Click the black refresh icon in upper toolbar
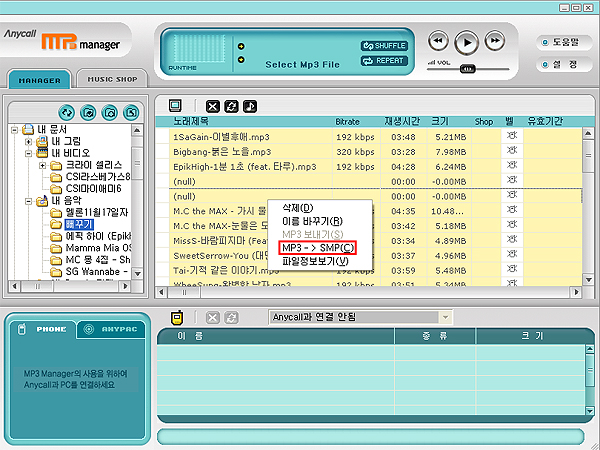 232,106
